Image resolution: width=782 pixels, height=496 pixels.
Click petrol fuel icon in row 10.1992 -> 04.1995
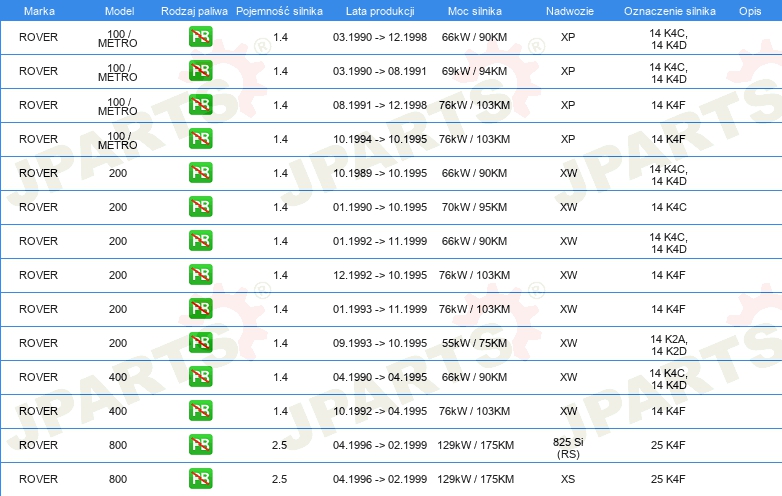click(200, 411)
